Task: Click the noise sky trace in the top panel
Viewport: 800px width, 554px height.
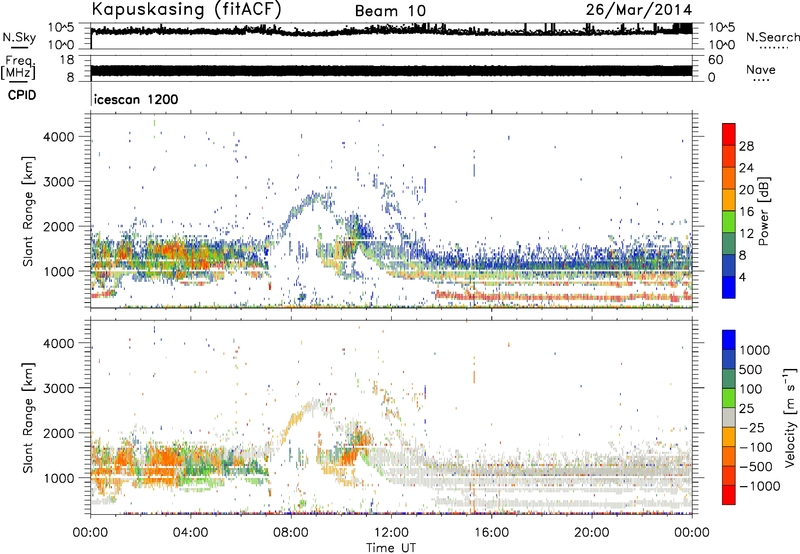Action: 391,31
